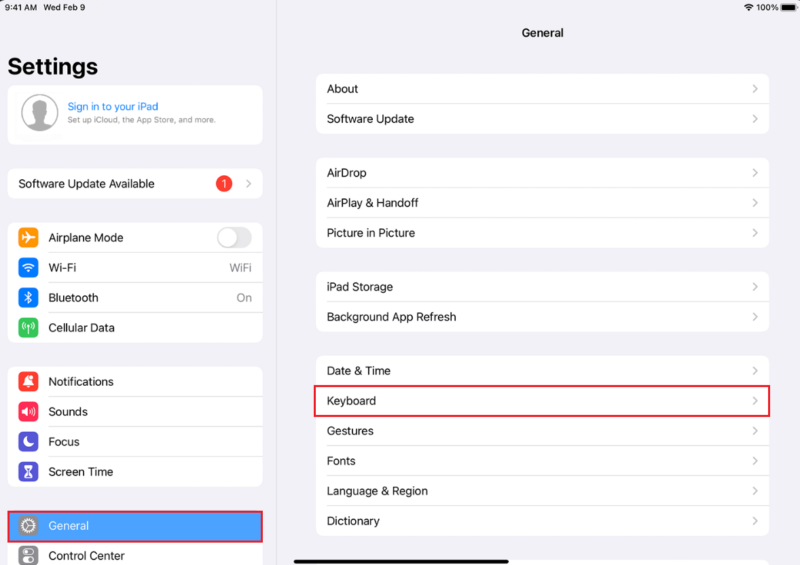Tap the Focus moon icon
This screenshot has height=565, width=800.
[29, 442]
